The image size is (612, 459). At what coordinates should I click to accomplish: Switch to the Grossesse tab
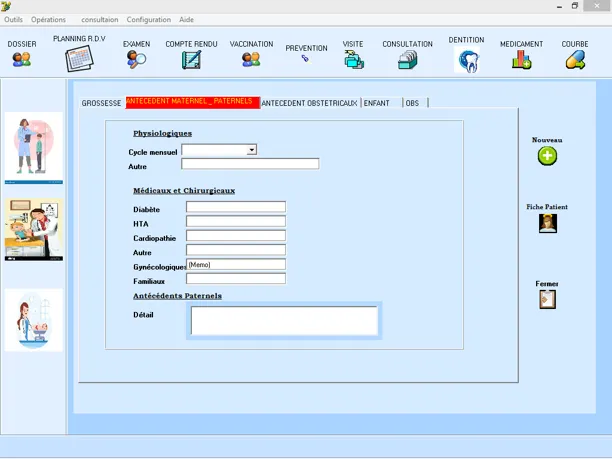coord(101,103)
